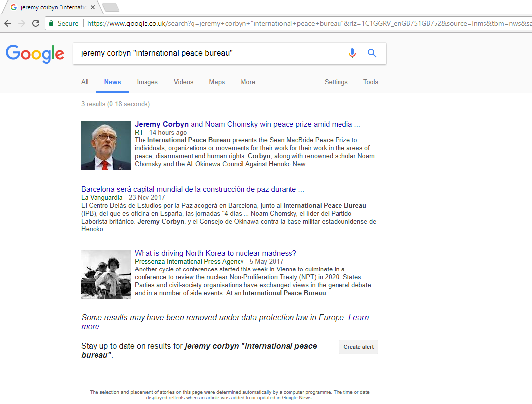Screen dimensions: 532x404
Task: Go back with the browser back arrow
Action: point(8,23)
